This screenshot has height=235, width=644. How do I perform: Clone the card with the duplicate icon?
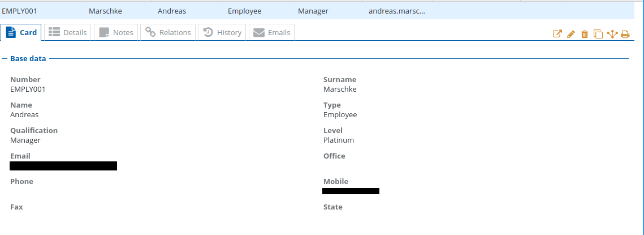598,34
